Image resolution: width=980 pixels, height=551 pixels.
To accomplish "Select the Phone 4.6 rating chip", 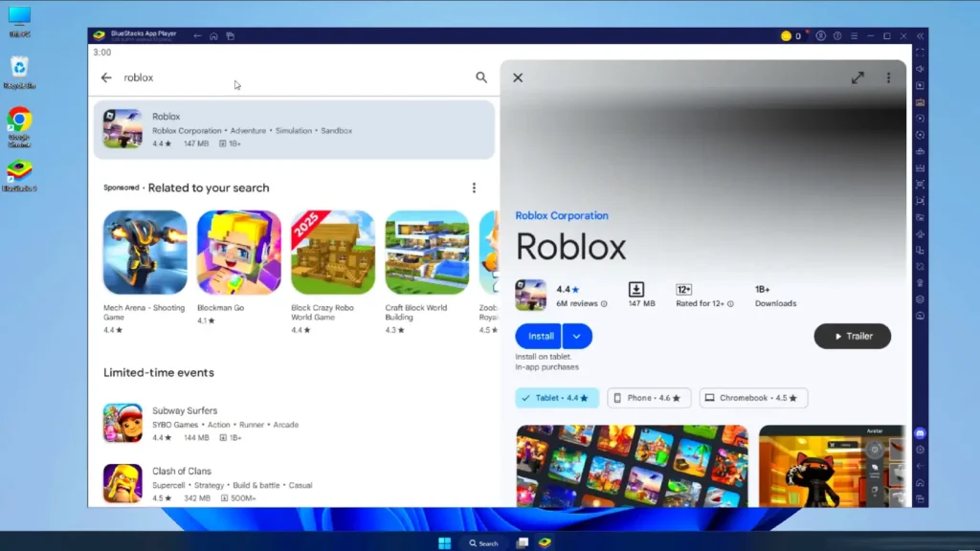I will pyautogui.click(x=649, y=398).
